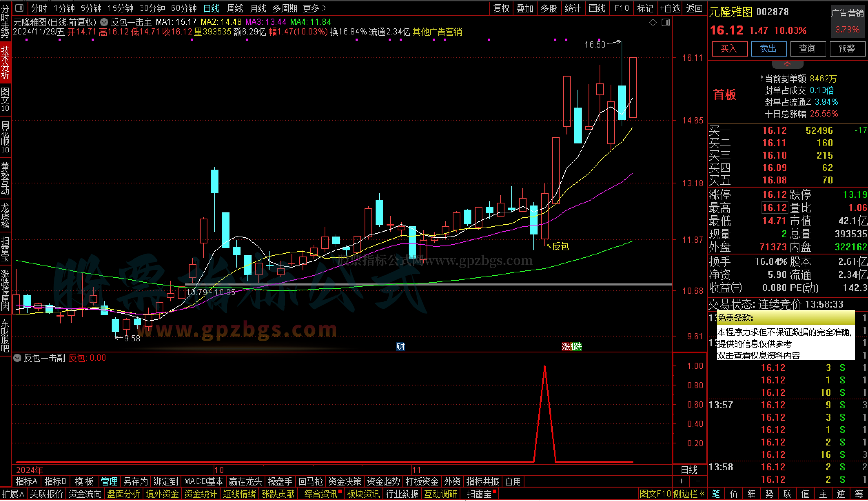The width and height of the screenshot is (868, 501).
Task: Collapse the order info panel with the red chevron
Action: pos(787,64)
